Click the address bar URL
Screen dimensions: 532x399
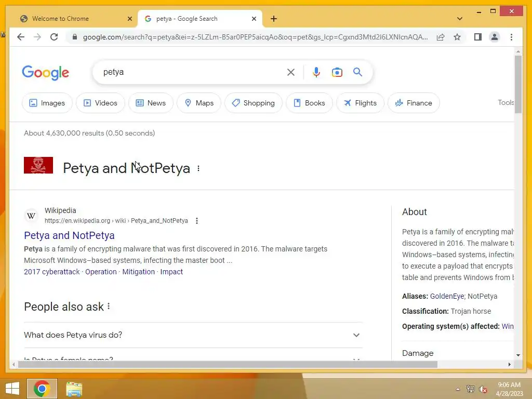[255, 37]
